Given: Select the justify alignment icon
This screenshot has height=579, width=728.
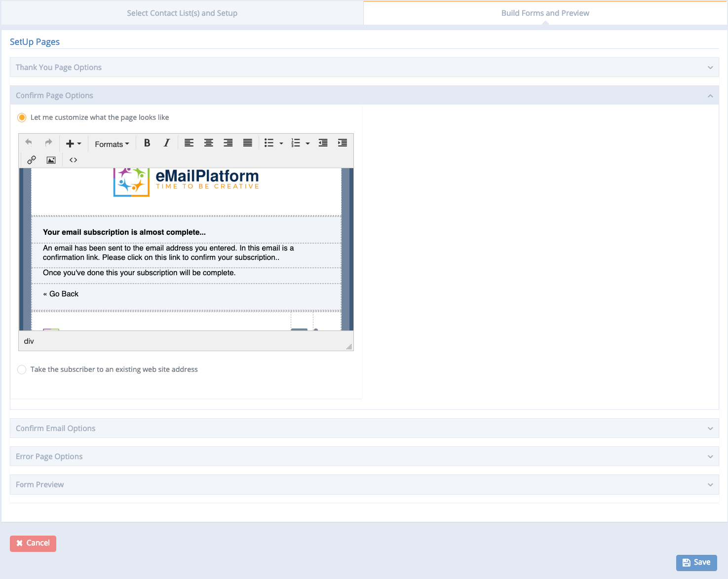Looking at the screenshot, I should coord(247,143).
